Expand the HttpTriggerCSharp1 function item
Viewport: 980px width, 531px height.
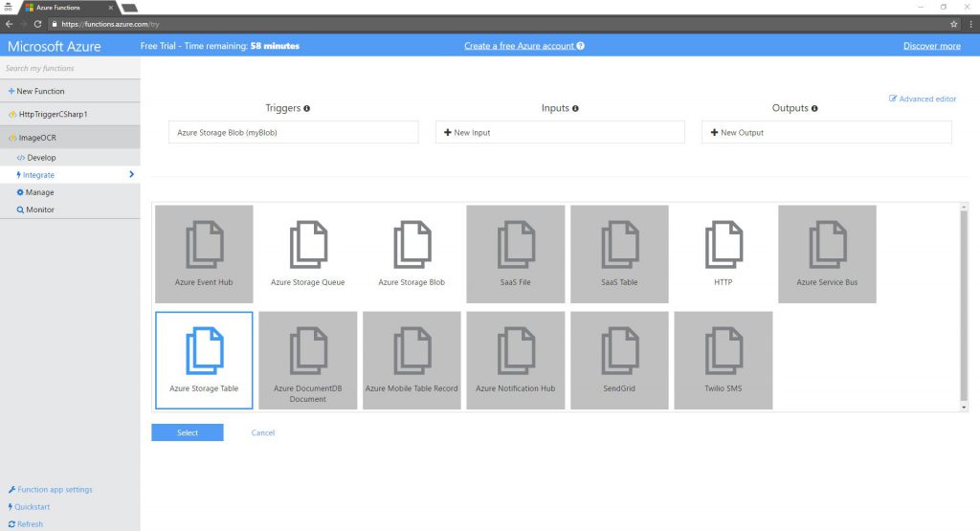coord(53,114)
